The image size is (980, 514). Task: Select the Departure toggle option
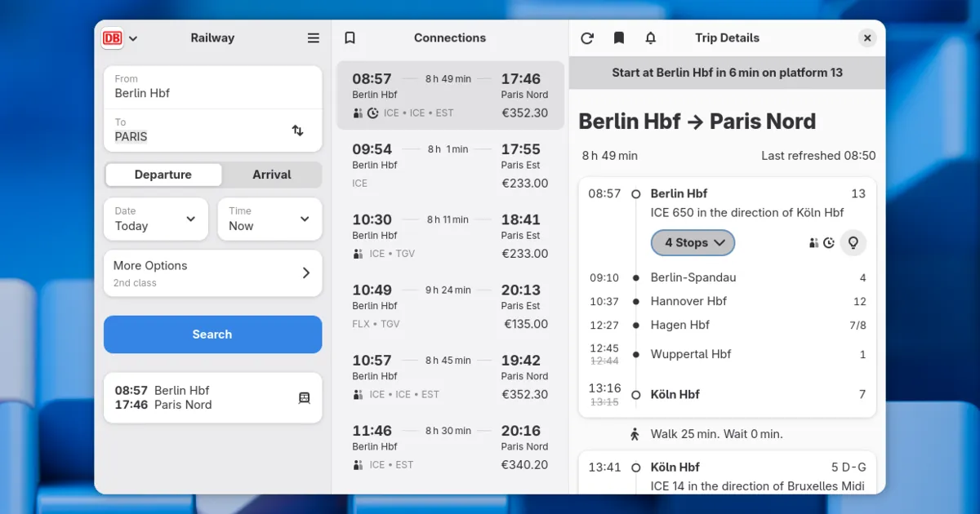(163, 175)
